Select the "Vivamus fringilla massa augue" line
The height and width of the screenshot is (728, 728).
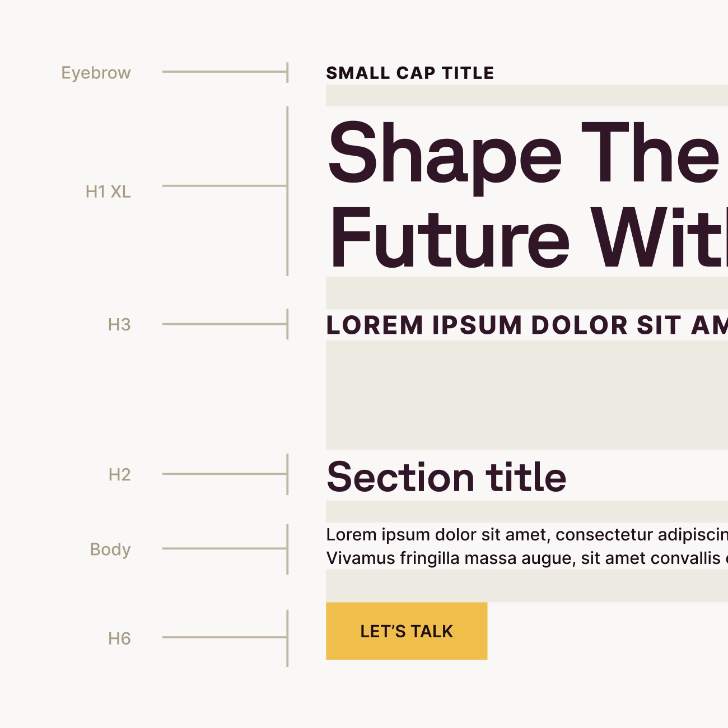526,558
